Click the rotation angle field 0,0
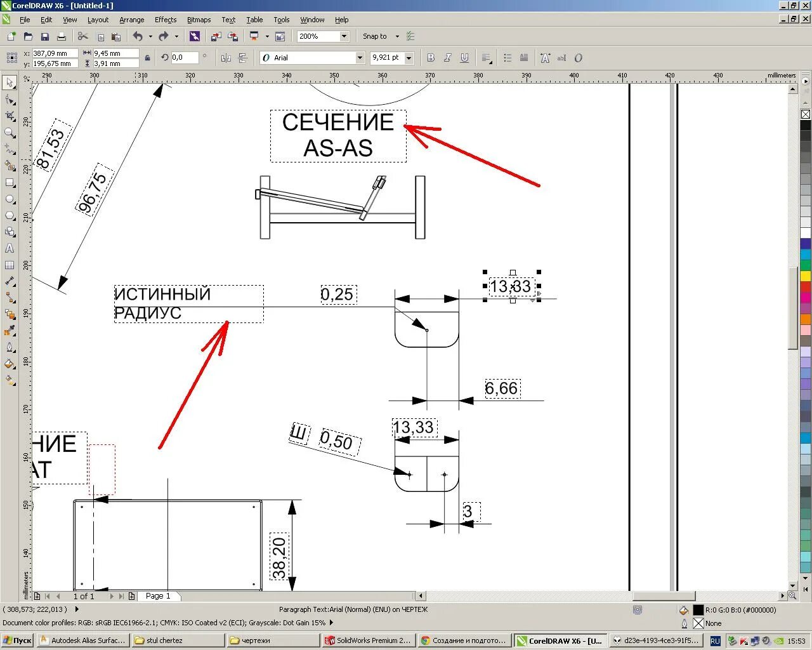 click(x=184, y=58)
